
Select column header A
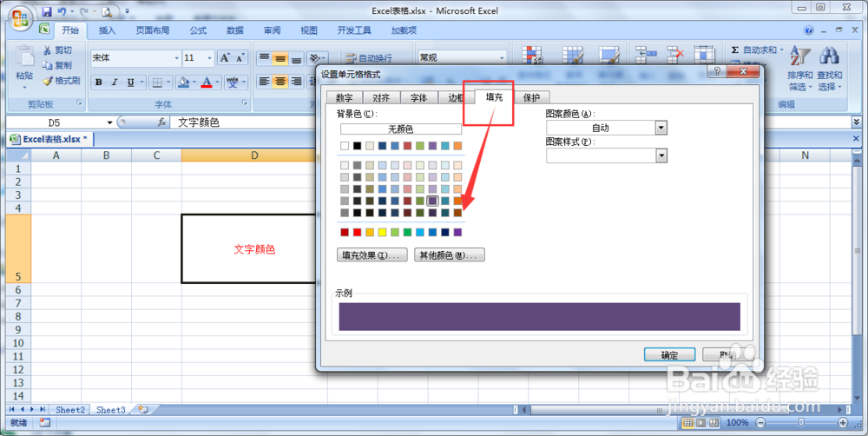[x=56, y=155]
